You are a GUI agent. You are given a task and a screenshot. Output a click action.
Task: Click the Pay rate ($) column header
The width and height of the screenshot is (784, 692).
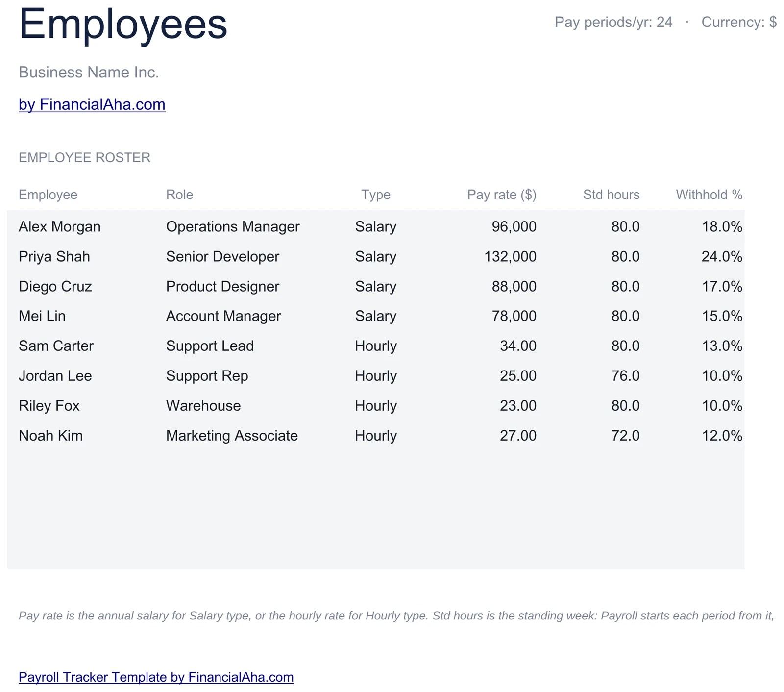coord(502,195)
